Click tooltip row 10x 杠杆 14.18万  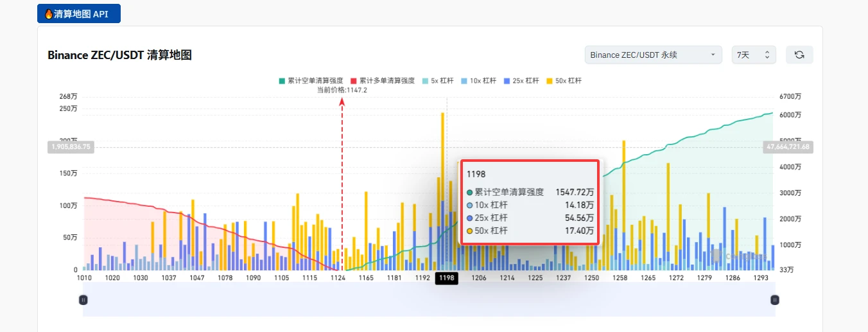530,205
